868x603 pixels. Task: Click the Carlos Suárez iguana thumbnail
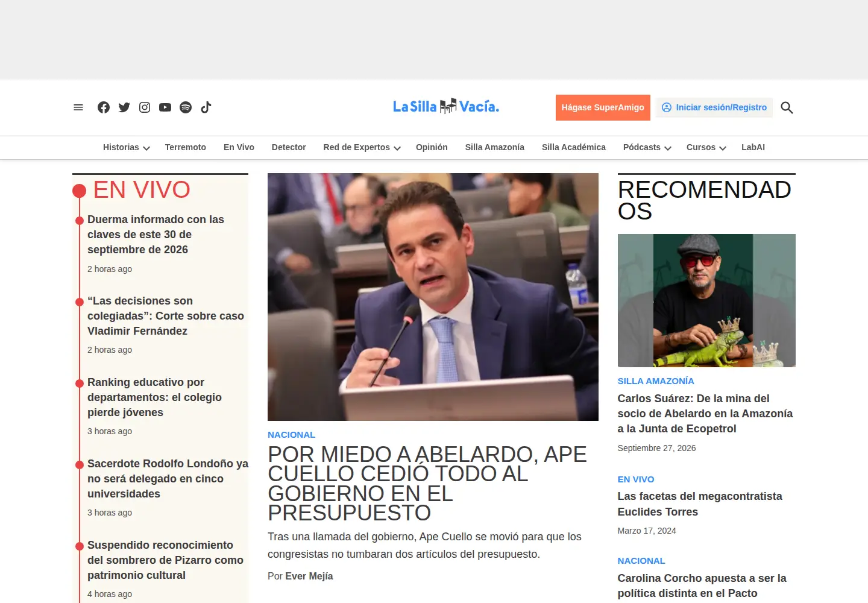pyautogui.click(x=706, y=300)
